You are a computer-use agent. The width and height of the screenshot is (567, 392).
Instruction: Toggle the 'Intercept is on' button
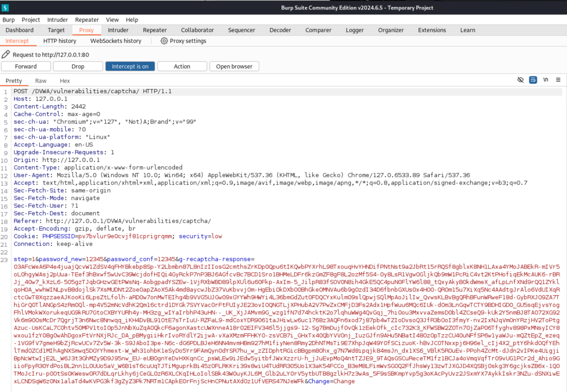pyautogui.click(x=130, y=66)
